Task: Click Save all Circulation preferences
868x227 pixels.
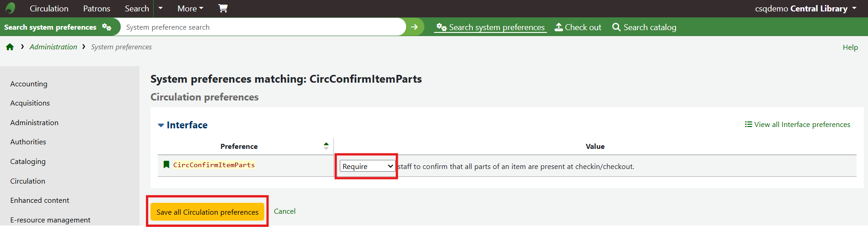Action: click(x=207, y=212)
